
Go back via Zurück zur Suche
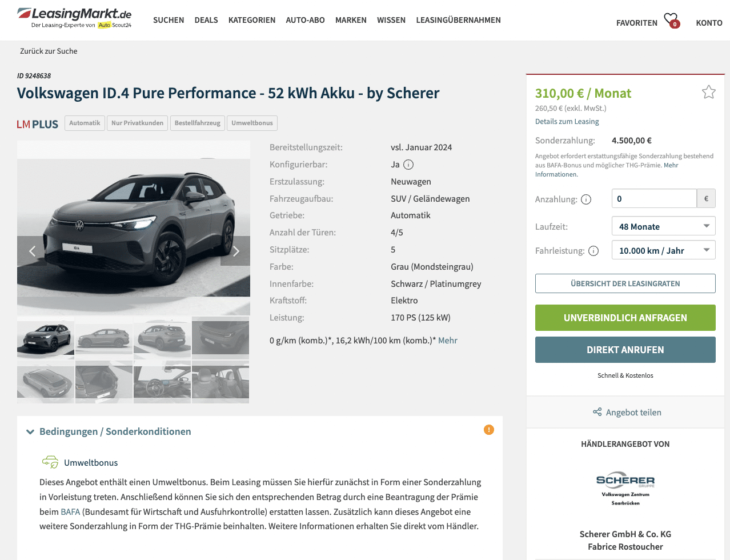point(49,51)
